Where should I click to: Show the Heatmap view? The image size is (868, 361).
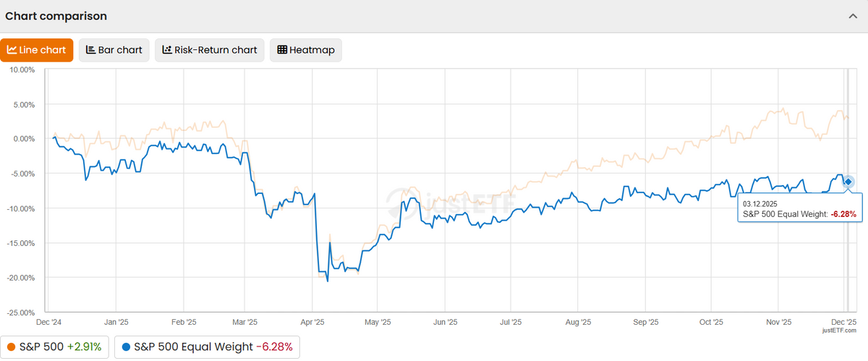pos(306,50)
